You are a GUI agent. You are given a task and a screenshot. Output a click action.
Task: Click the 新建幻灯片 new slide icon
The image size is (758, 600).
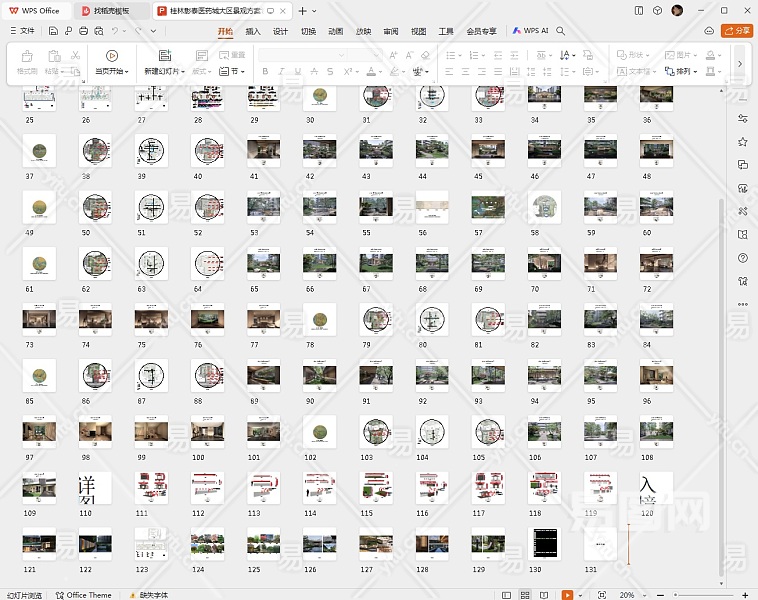point(165,56)
